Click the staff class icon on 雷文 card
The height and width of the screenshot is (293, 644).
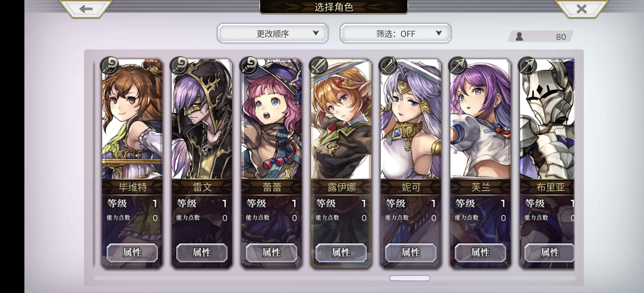click(179, 66)
